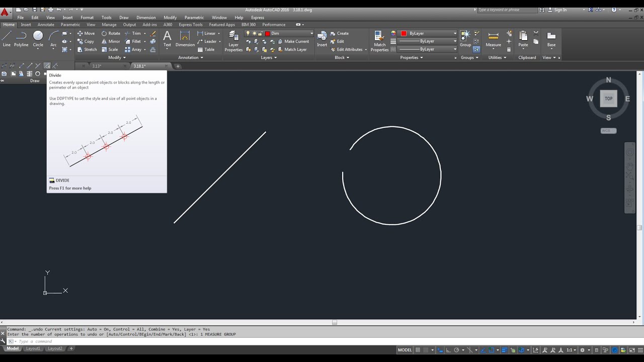Click the Paste icon

[x=523, y=38]
